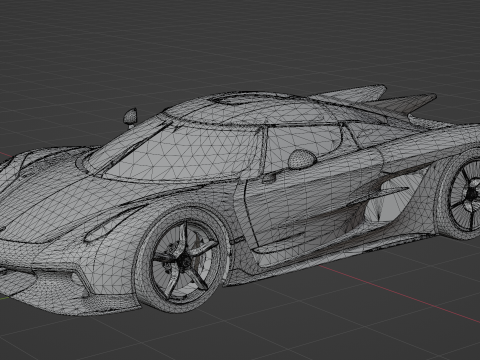Click the far-side mirror above the windshield
The width and height of the screenshot is (480, 360).
click(x=130, y=118)
